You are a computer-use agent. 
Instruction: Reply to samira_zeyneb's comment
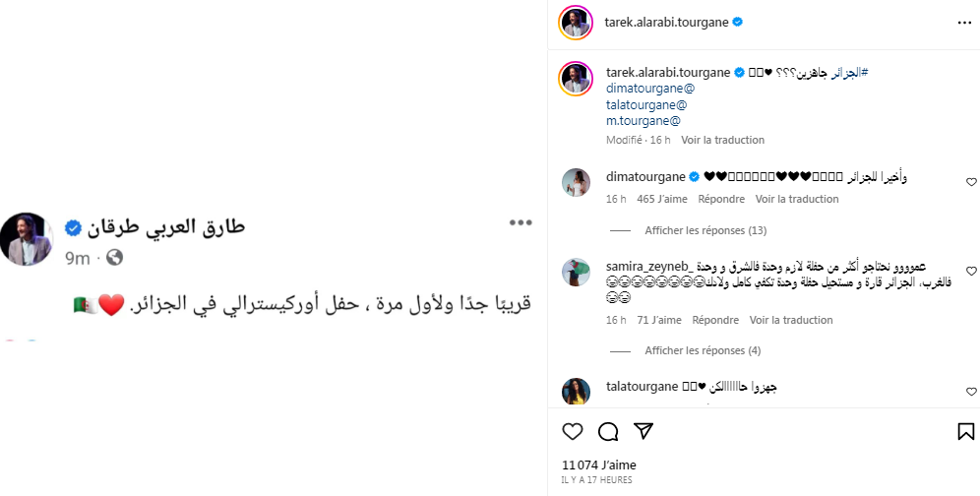pos(715,320)
